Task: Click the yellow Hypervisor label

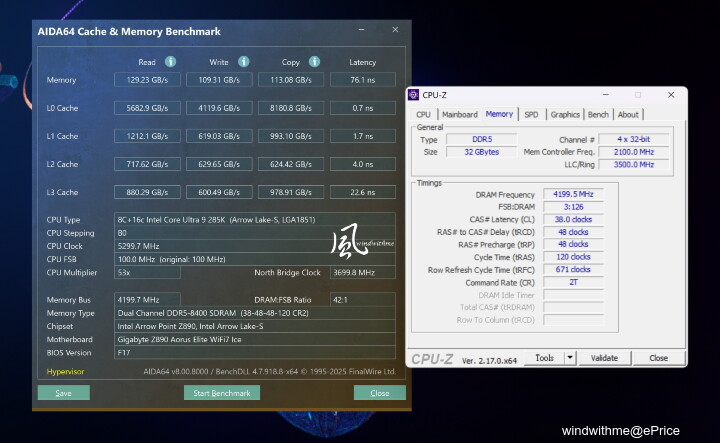Action: click(x=65, y=371)
